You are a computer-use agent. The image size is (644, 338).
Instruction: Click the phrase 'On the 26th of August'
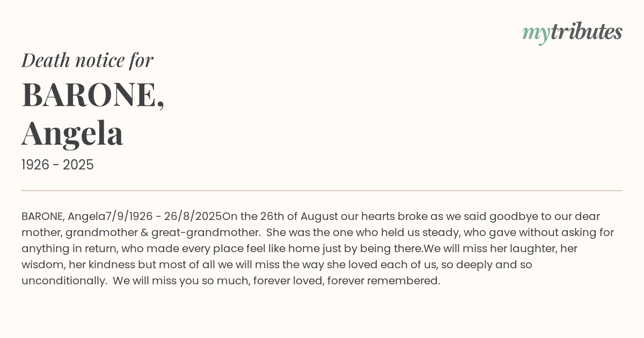pos(275,216)
